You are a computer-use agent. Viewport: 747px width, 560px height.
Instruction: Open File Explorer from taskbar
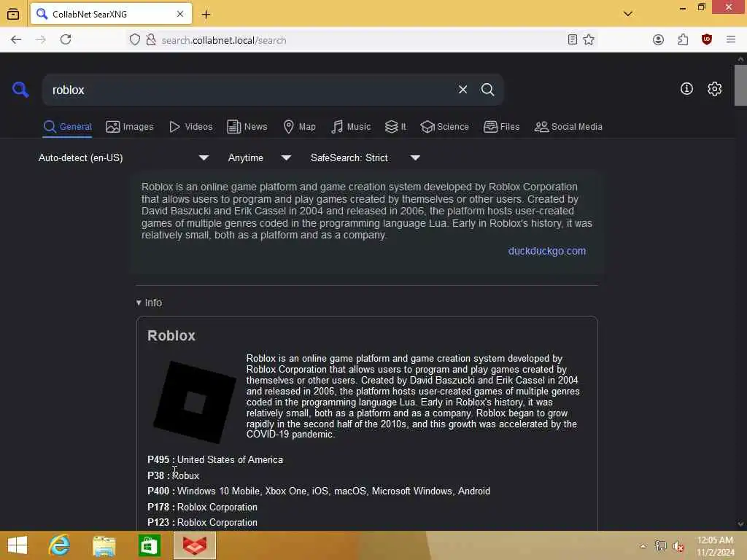(x=104, y=545)
